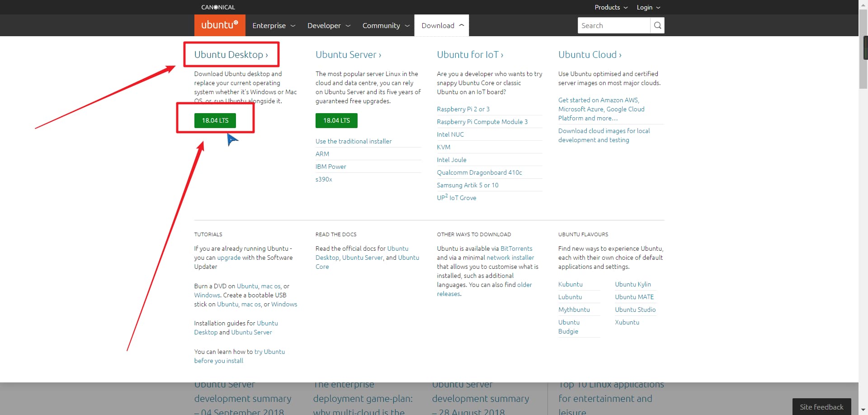Open the Ubuntu Studio flavour link
The height and width of the screenshot is (415, 868).
point(635,310)
